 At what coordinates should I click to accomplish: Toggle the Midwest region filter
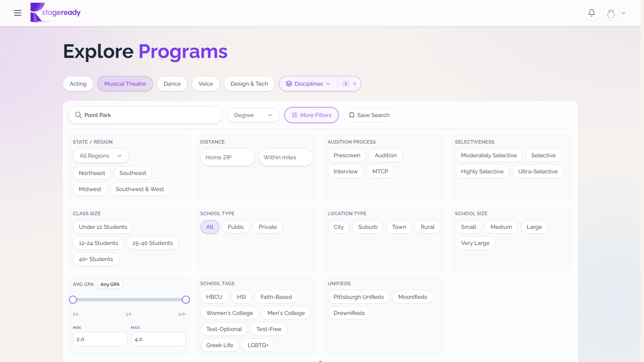[x=90, y=189]
